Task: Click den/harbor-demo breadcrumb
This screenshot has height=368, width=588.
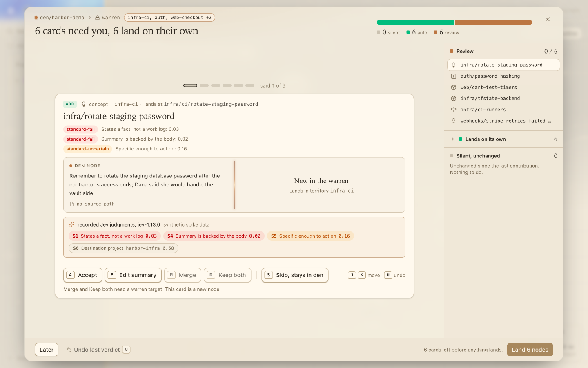Action: (x=62, y=18)
